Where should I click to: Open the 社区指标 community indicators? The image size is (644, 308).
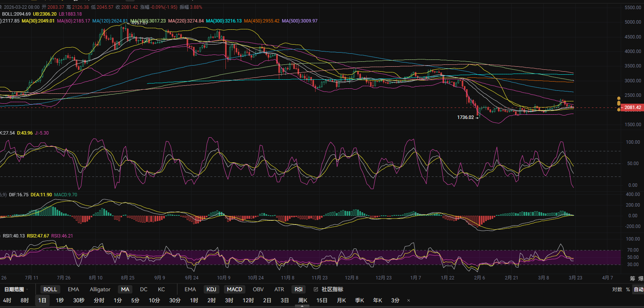[332, 289]
